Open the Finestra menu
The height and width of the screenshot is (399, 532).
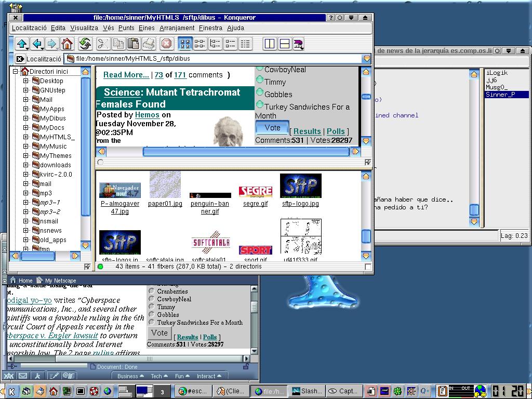coord(211,28)
